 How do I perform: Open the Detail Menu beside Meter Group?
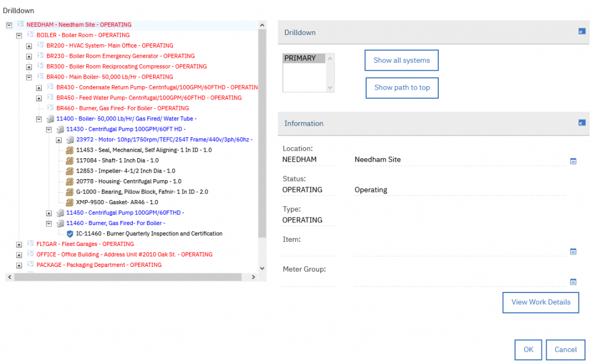[x=573, y=281]
